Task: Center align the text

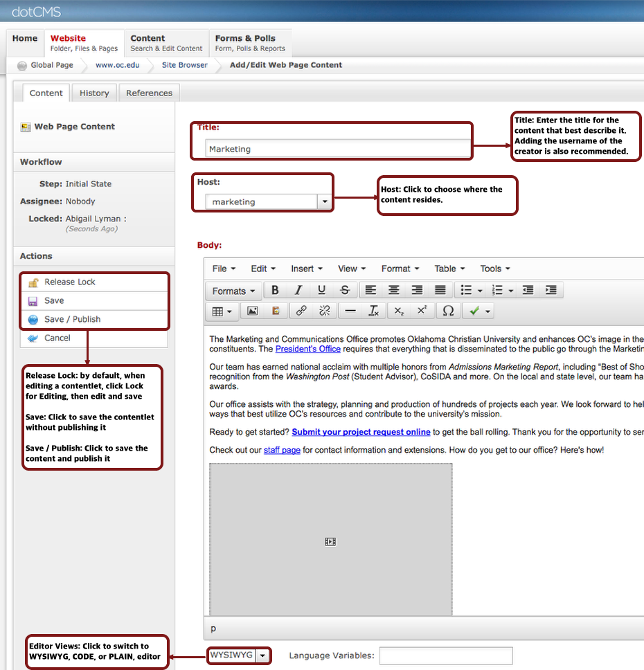Action: coord(394,291)
